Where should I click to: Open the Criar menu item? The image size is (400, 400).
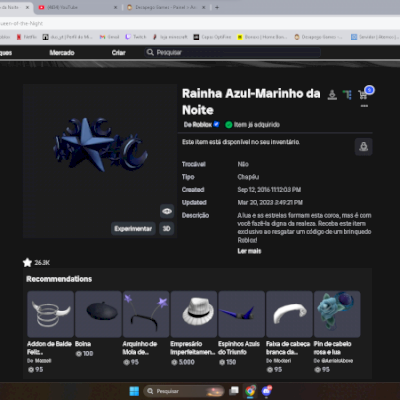point(119,53)
